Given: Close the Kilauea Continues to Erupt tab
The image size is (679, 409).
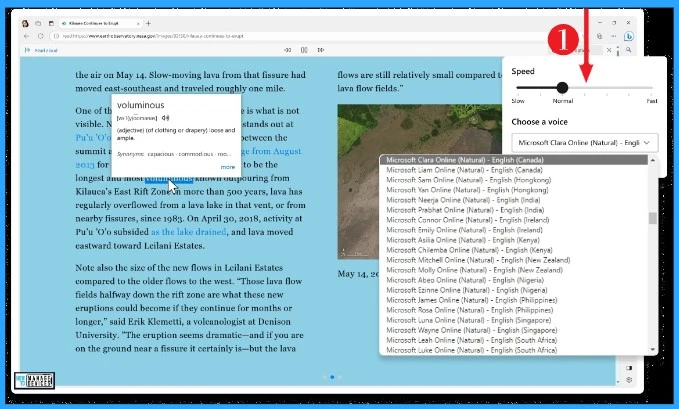Looking at the screenshot, I should pos(138,23).
